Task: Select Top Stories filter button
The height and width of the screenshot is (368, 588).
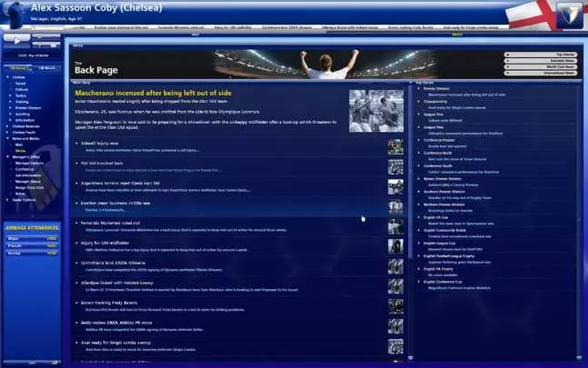Action: point(541,55)
